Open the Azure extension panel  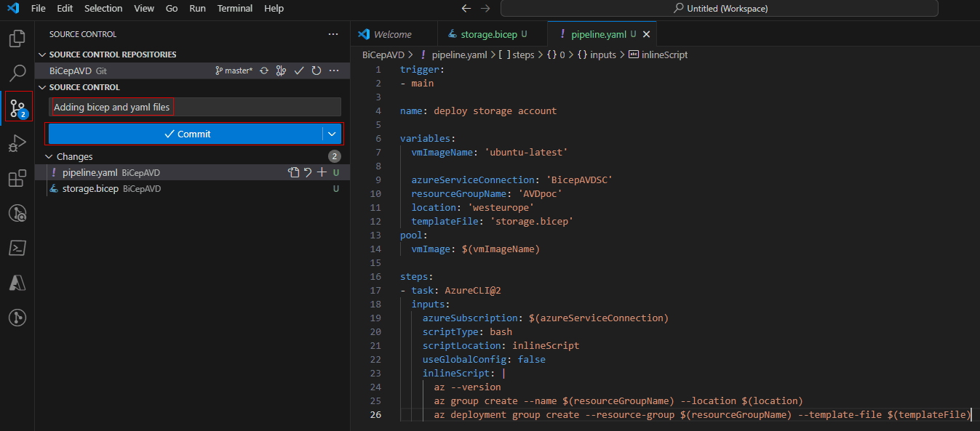coord(17,283)
